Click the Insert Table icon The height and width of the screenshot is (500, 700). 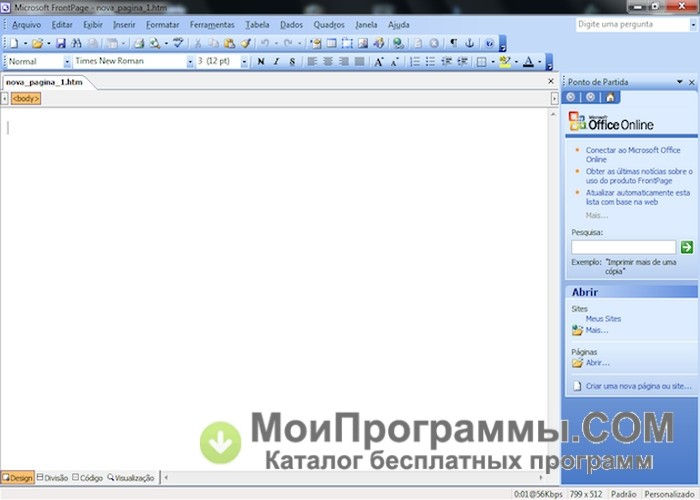click(x=331, y=43)
